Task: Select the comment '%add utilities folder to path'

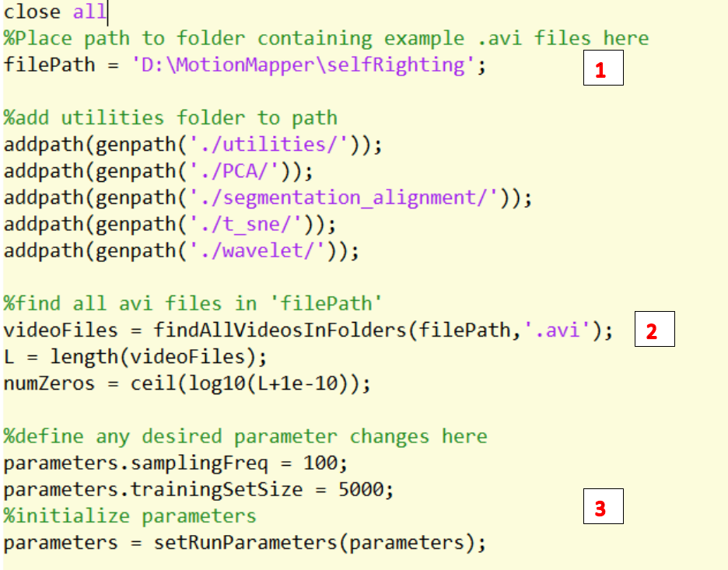Action: pyautogui.click(x=170, y=118)
